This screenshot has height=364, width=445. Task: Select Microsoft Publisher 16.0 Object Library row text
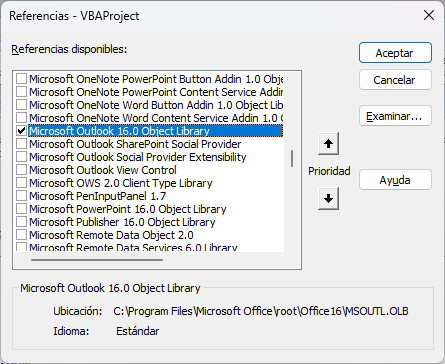122,222
